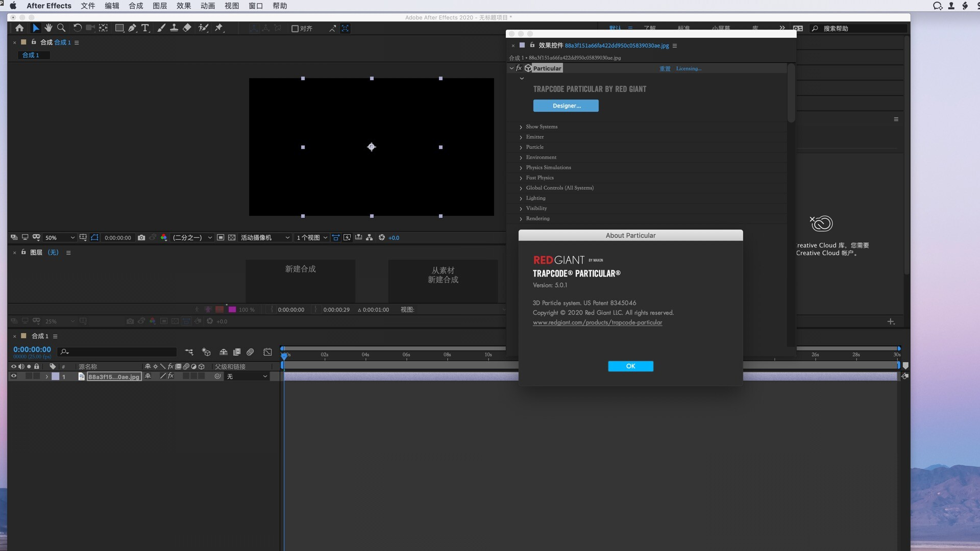The image size is (980, 551).
Task: Select the Rotation tool
Action: pyautogui.click(x=77, y=28)
